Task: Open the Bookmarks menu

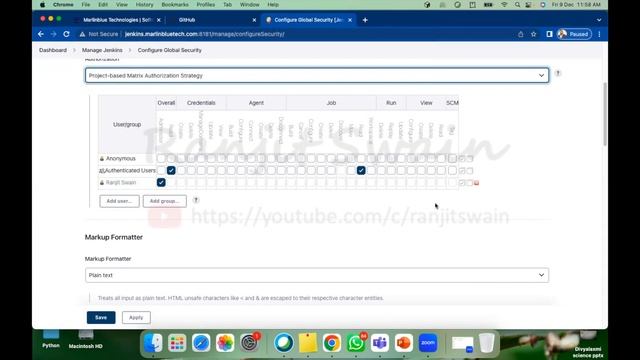Action: click(x=175, y=4)
